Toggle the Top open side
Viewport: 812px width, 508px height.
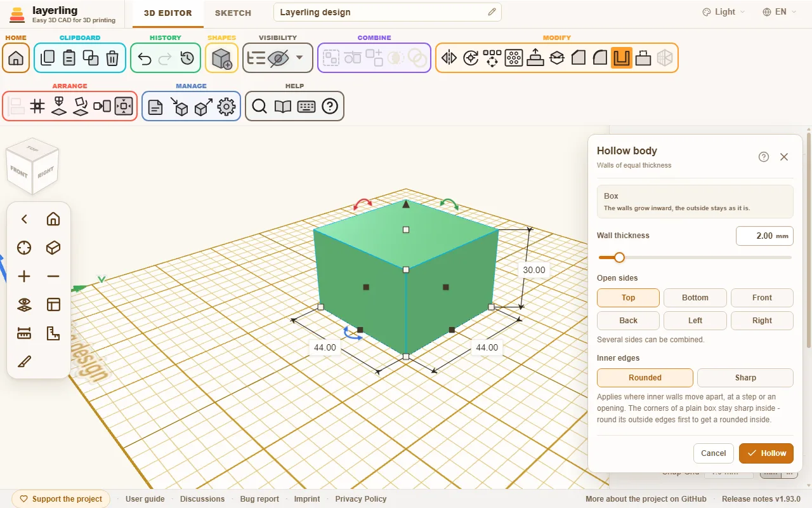click(628, 298)
